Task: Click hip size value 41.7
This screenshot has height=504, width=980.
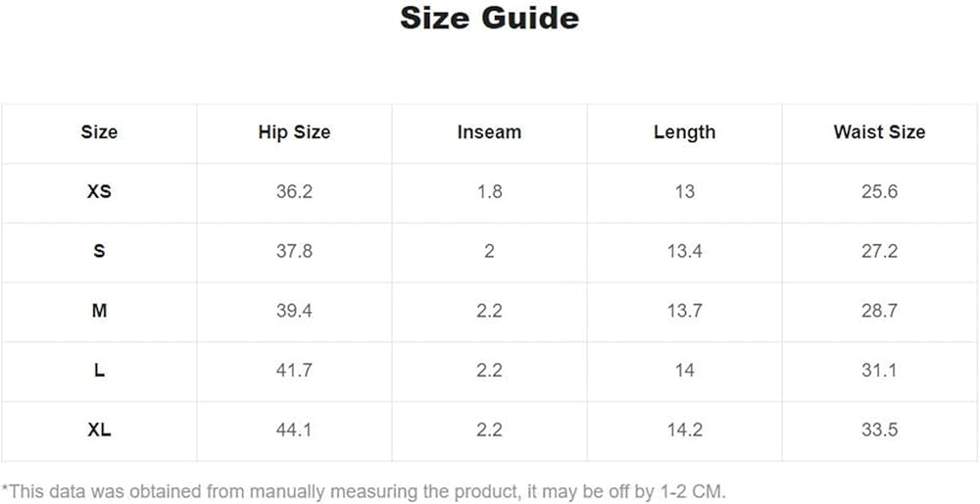Action: 294,371
